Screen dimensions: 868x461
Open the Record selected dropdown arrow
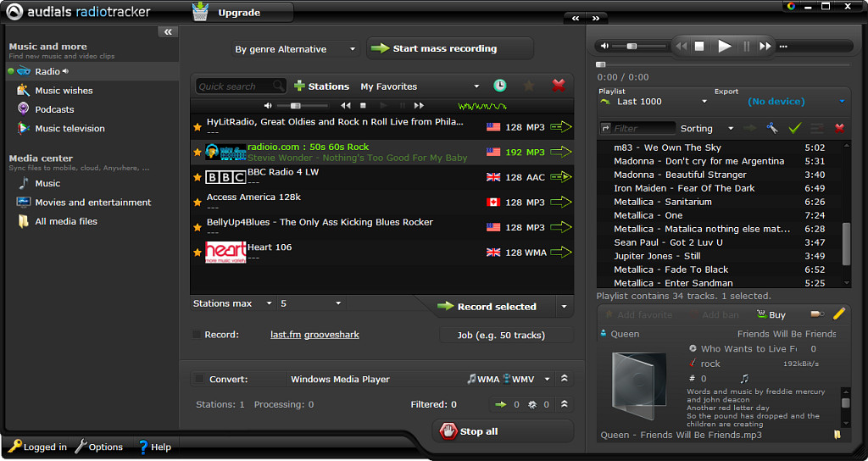click(564, 307)
